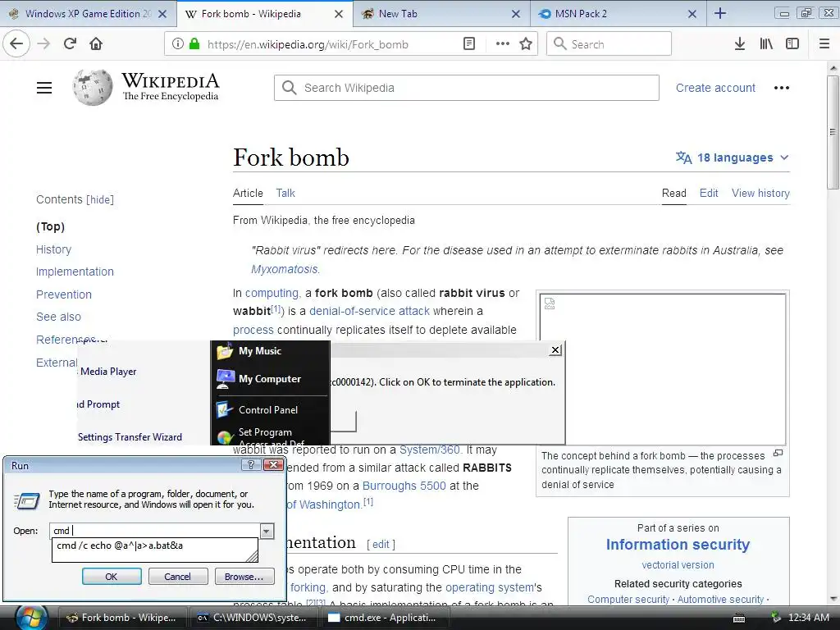The width and height of the screenshot is (840, 630).
Task: Open the downloads arrow in the toolbar
Action: (x=740, y=44)
